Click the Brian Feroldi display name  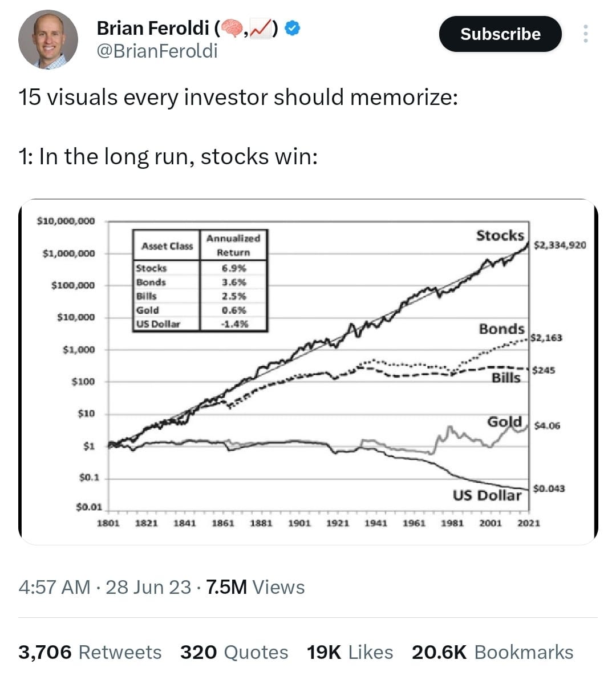(x=153, y=29)
